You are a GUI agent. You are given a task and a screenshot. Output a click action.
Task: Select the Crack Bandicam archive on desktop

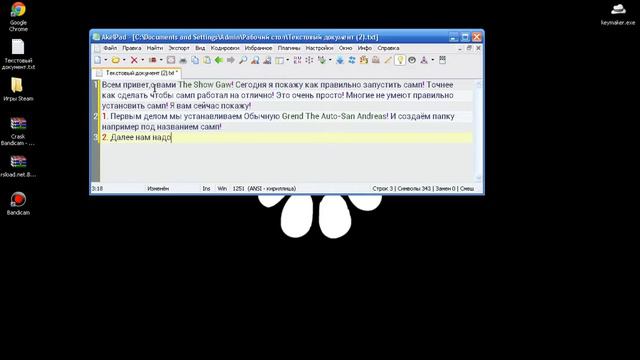[x=18, y=131]
